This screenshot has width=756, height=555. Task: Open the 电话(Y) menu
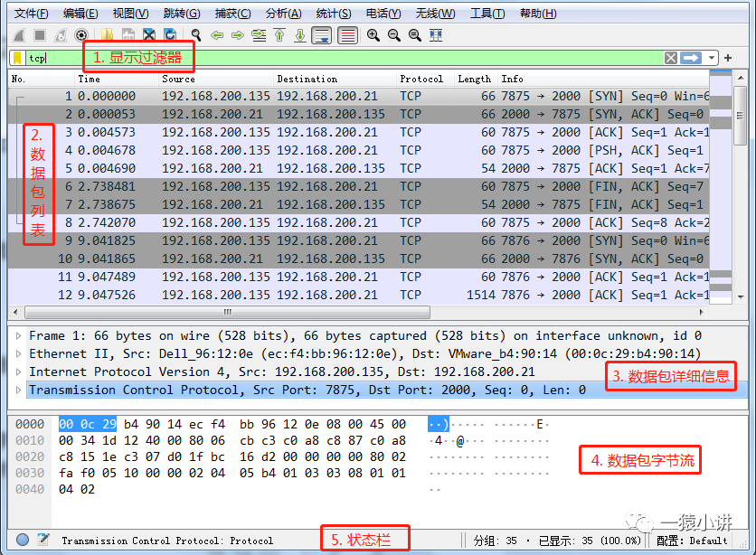click(x=383, y=14)
